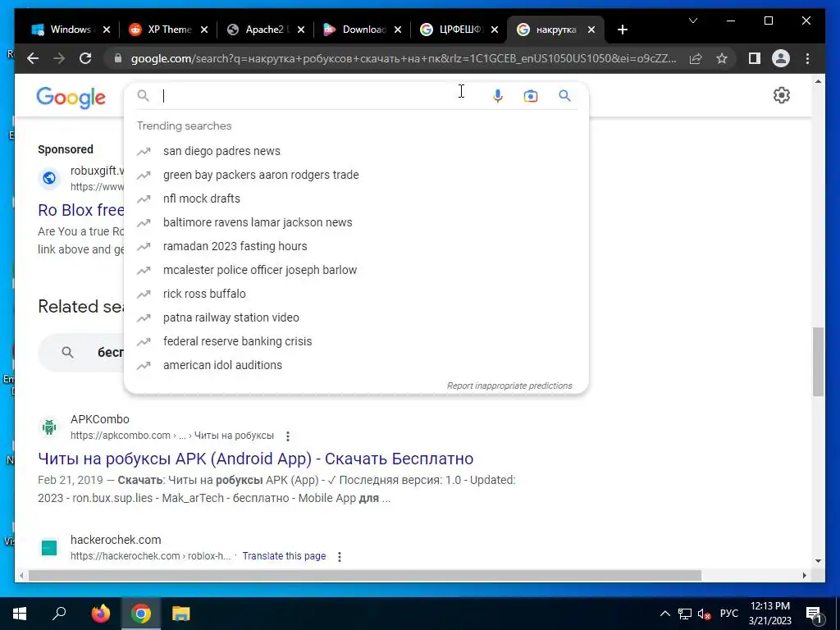Click the horizontal page scrollbar thumb
840x630 pixels.
(364, 575)
